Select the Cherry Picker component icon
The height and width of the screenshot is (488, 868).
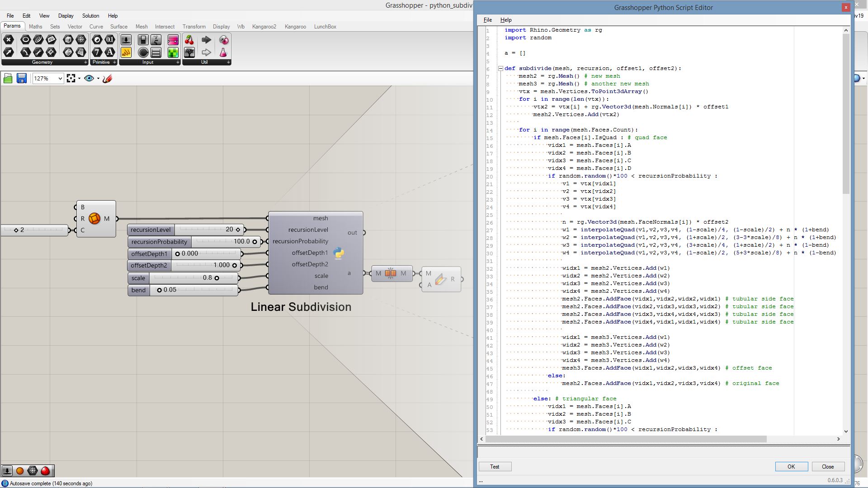click(x=189, y=40)
